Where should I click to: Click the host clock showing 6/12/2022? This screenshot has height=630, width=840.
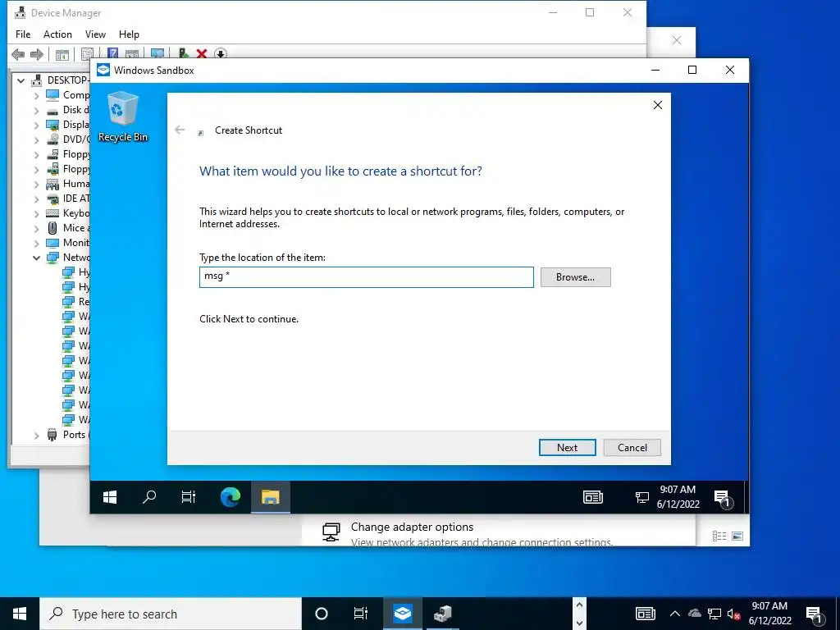point(769,622)
